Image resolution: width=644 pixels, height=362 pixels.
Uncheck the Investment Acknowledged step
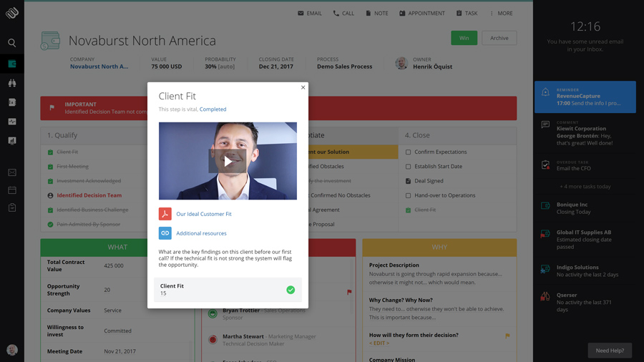[50, 181]
